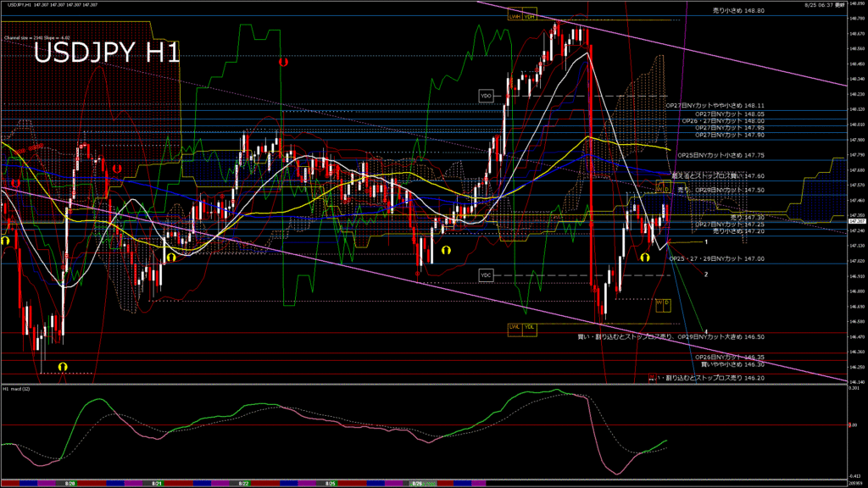Click the OP27日NYカット 148.05 label
This screenshot has width=868, height=488.
[x=729, y=114]
